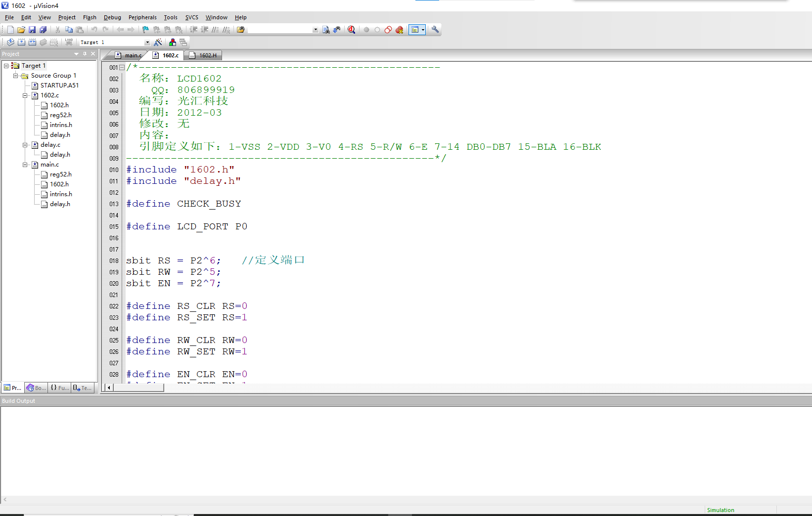Image resolution: width=812 pixels, height=516 pixels.
Task: Click the editor horizontal scrollbar left arrow
Action: 109,388
